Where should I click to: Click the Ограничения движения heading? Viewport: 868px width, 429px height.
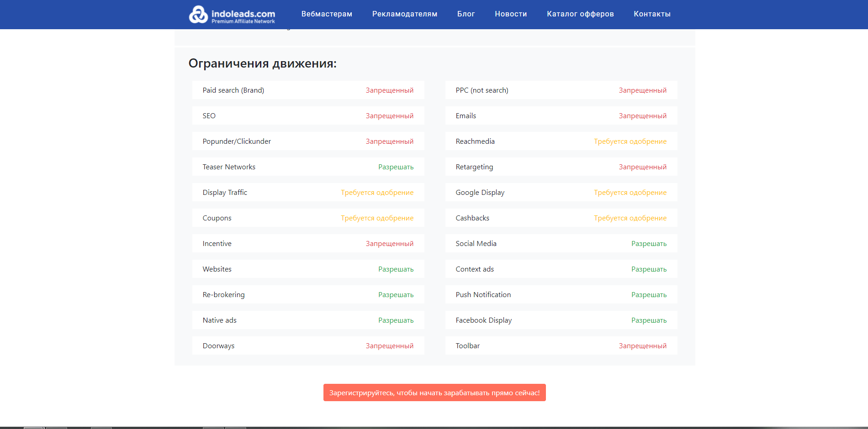pyautogui.click(x=262, y=63)
